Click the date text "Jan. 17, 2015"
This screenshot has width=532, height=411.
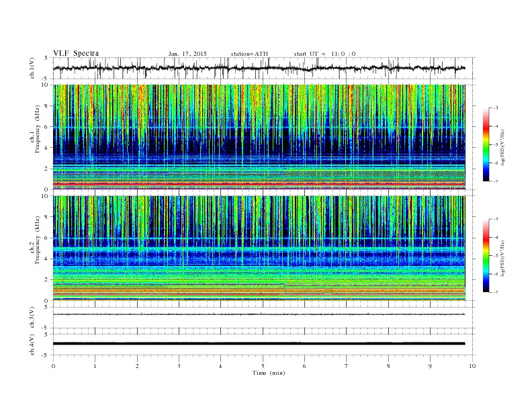coord(187,54)
